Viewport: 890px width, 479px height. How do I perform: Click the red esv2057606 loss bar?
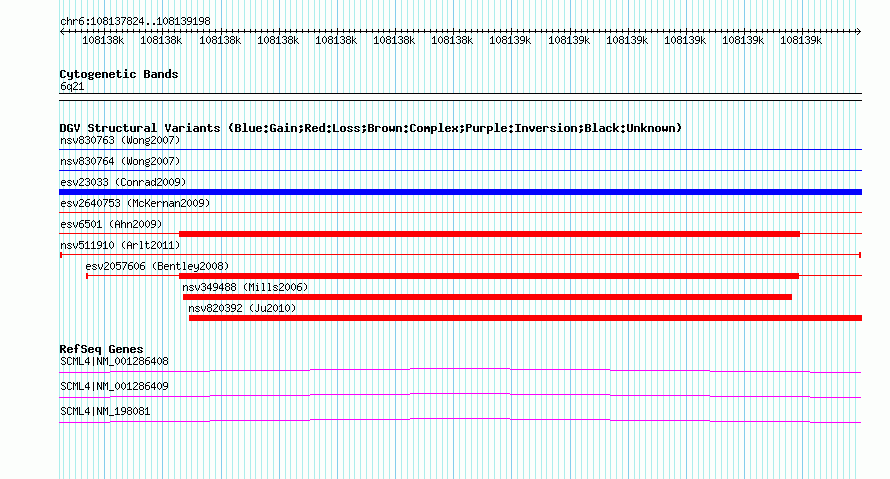489,276
